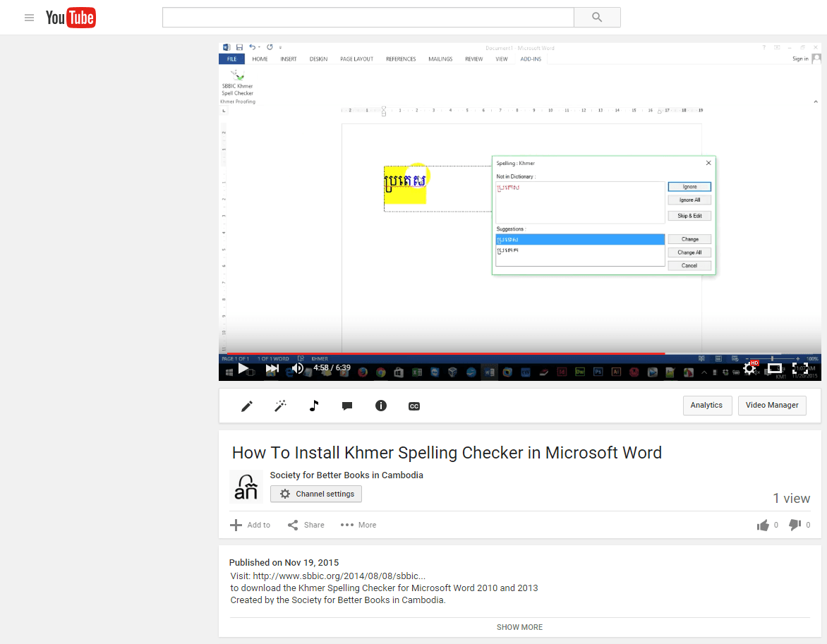Select the highlighted first spelling suggestion
The width and height of the screenshot is (827, 644).
[580, 239]
